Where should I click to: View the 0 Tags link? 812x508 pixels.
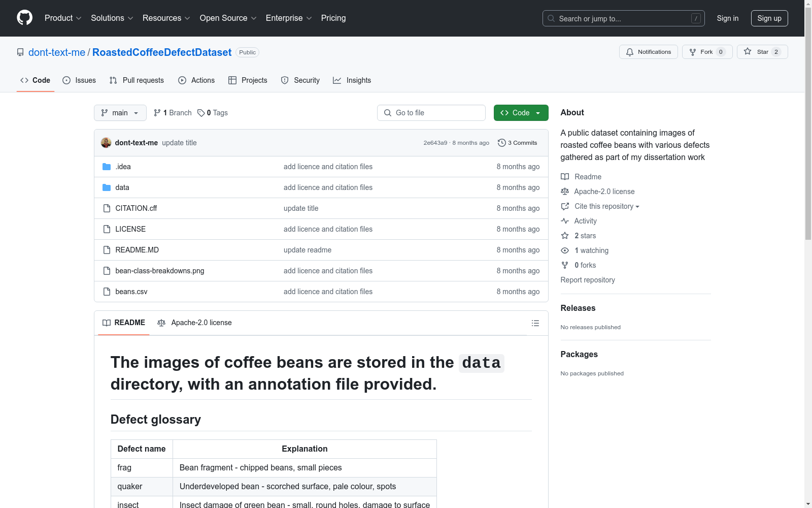tap(213, 113)
